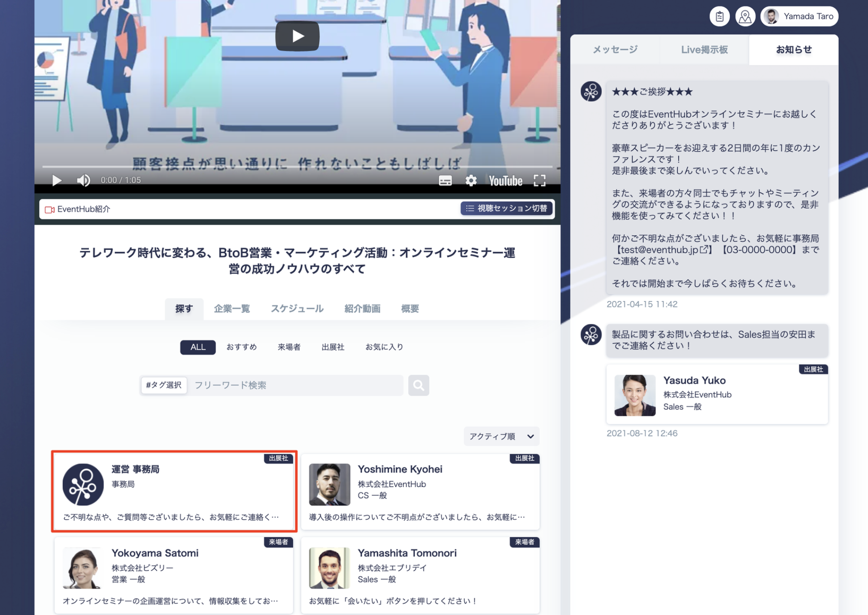Click the magnifier search button
This screenshot has height=615, width=868.
click(x=419, y=385)
